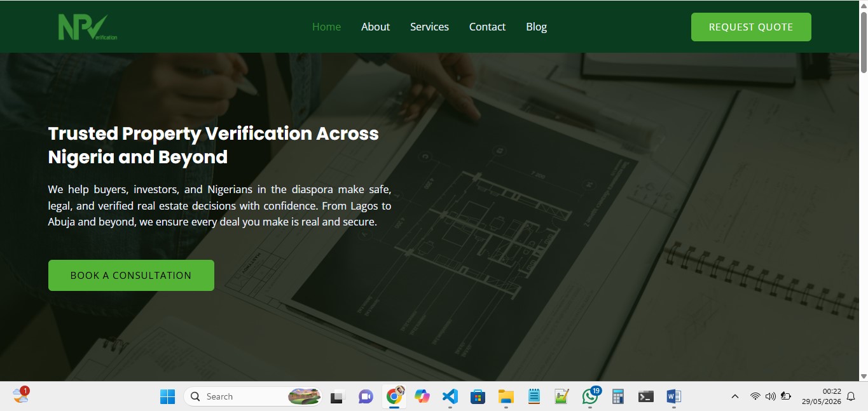
Task: Open the Windows Start menu
Action: [168, 396]
